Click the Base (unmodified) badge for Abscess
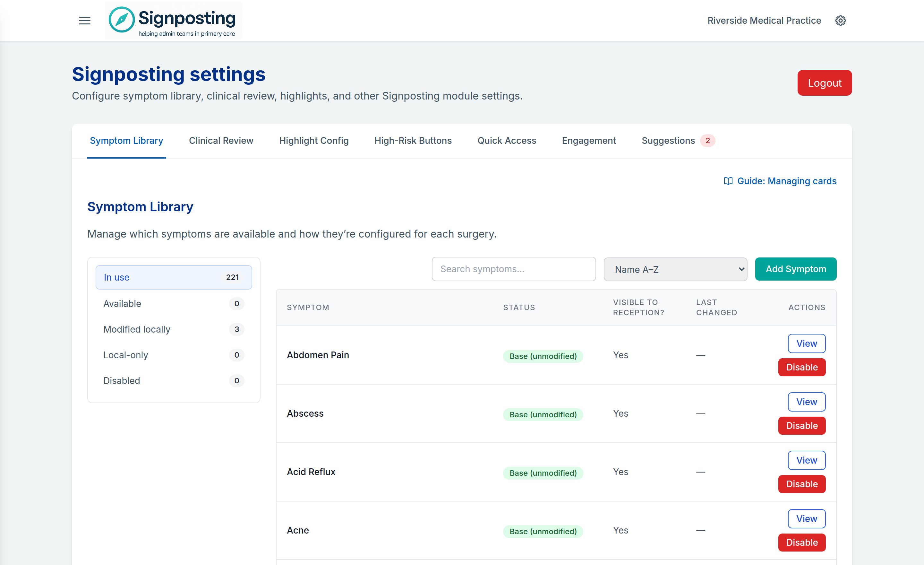This screenshot has height=565, width=924. point(543,414)
